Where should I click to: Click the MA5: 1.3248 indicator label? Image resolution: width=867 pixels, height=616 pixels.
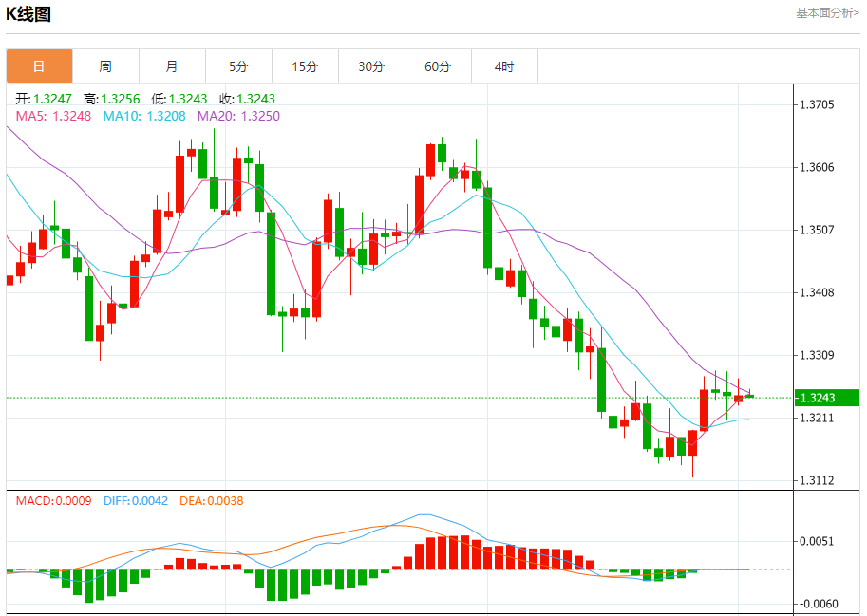click(x=53, y=116)
